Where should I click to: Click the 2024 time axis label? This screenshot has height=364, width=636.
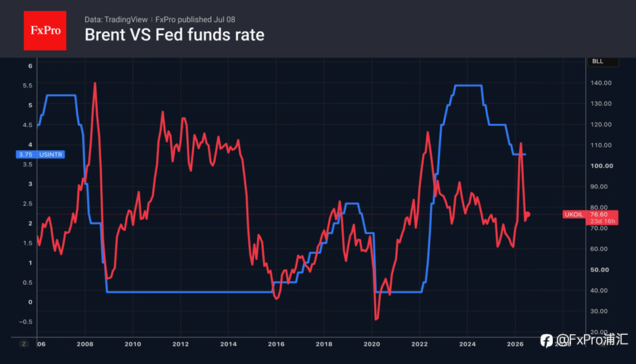click(x=467, y=344)
